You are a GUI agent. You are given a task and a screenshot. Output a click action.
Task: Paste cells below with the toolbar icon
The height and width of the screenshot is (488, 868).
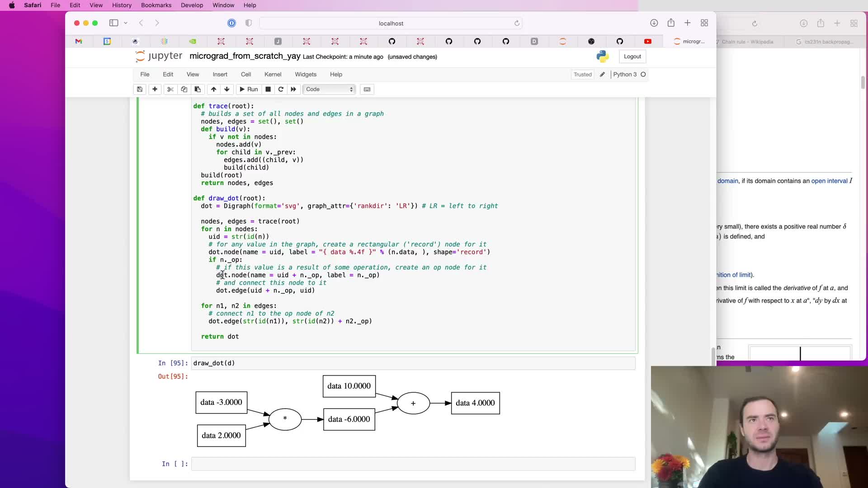coord(198,89)
